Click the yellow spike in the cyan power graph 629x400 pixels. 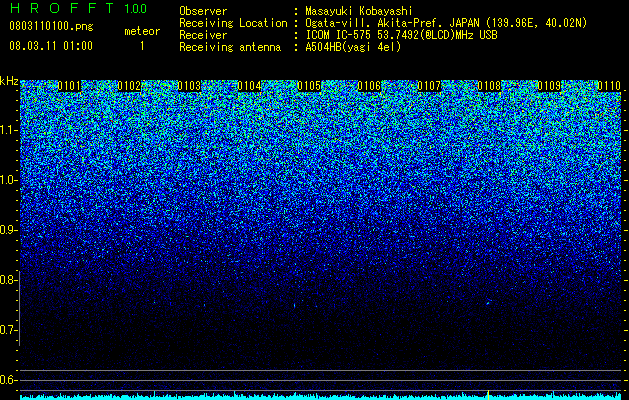click(488, 394)
